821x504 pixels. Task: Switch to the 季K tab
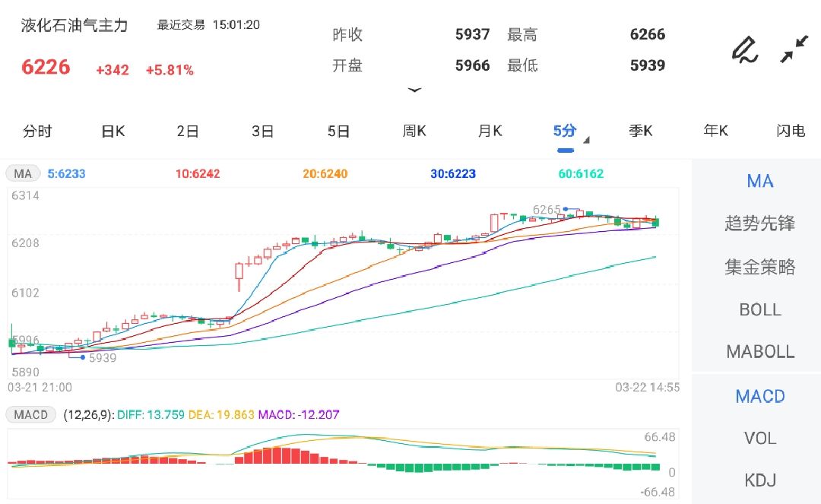640,131
